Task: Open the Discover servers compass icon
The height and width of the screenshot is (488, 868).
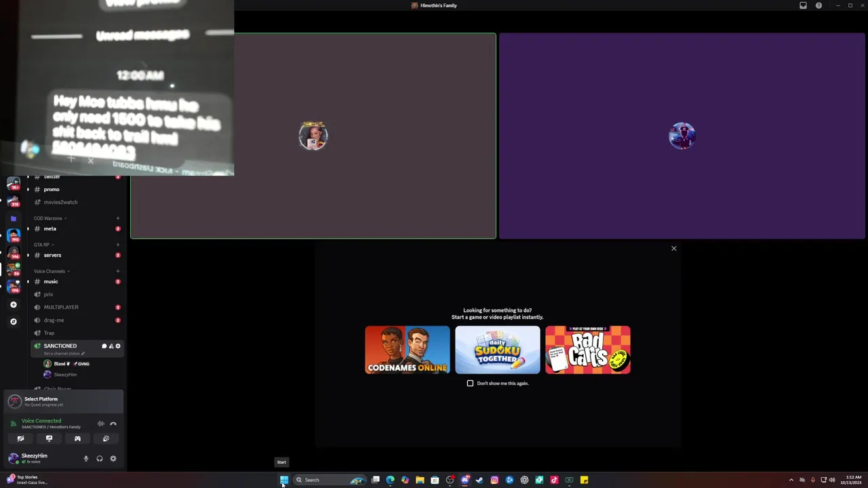Action: pyautogui.click(x=13, y=321)
